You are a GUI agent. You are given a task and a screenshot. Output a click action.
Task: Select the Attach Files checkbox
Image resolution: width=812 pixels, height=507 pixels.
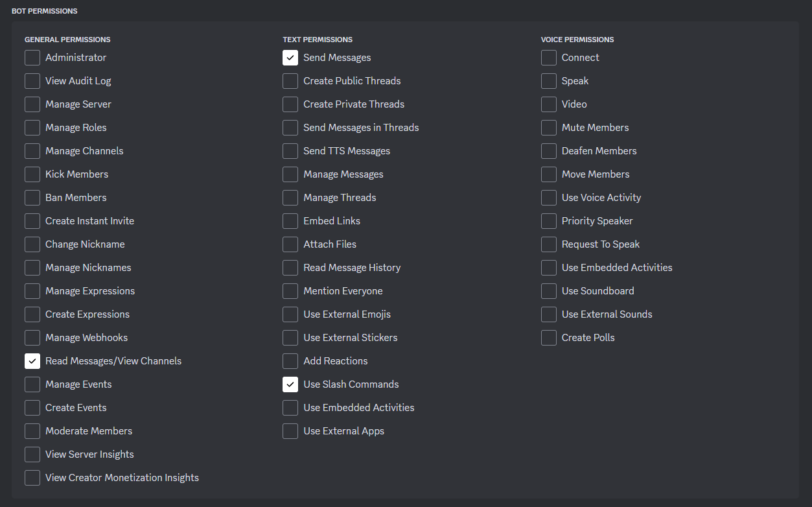coord(290,244)
